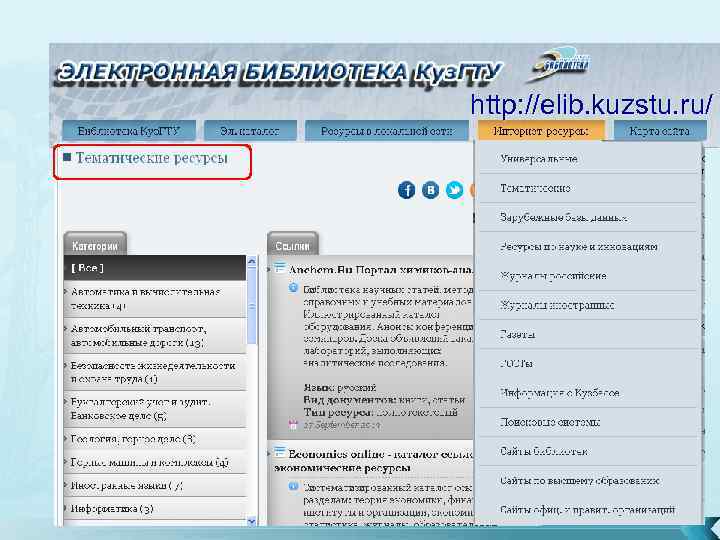Click categories list scroll-up arrow

click(252, 261)
